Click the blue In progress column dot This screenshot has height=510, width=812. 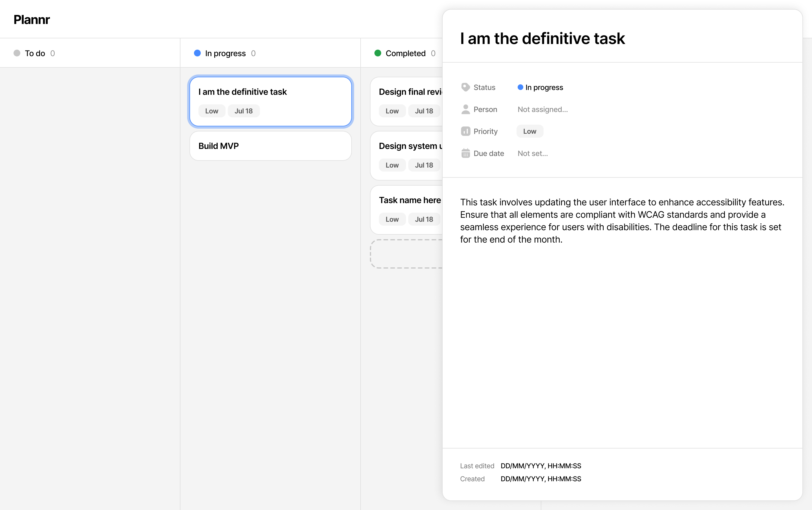point(197,53)
